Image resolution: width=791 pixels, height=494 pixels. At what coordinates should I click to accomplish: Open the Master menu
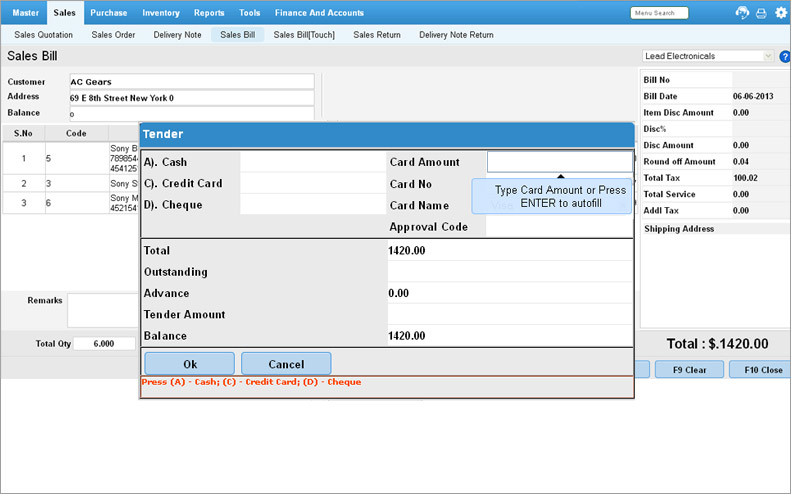pos(25,13)
